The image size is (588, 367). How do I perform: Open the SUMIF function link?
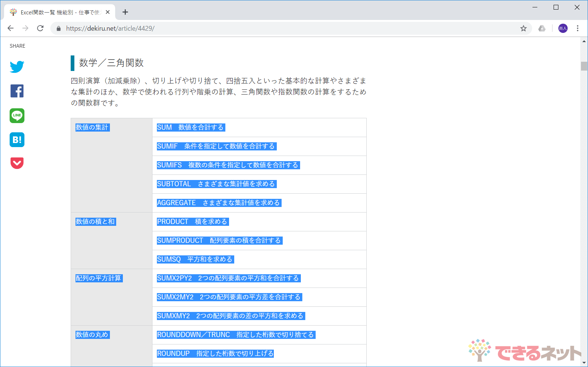[x=216, y=146]
